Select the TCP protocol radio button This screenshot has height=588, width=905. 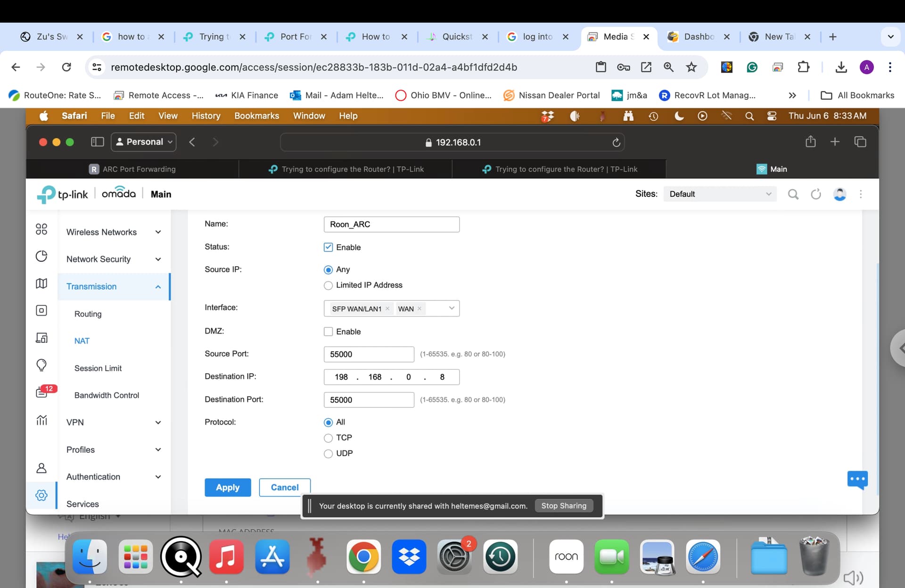(329, 438)
